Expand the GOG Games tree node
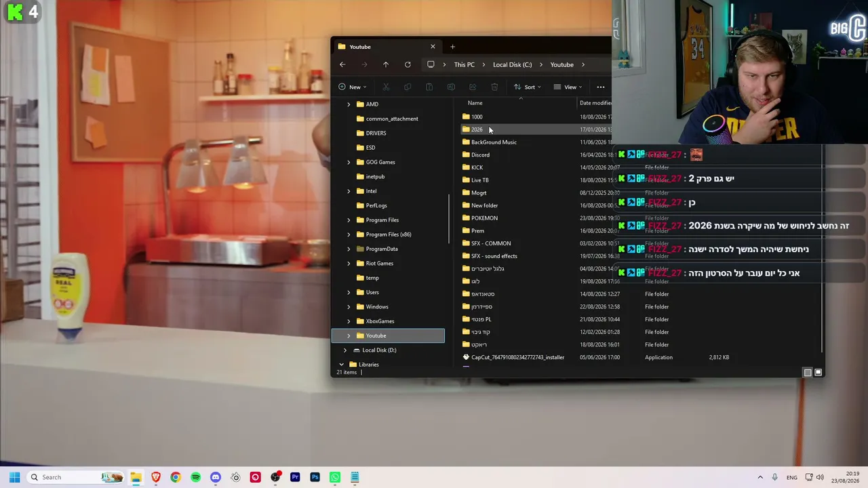This screenshot has width=868, height=488. pos(349,162)
